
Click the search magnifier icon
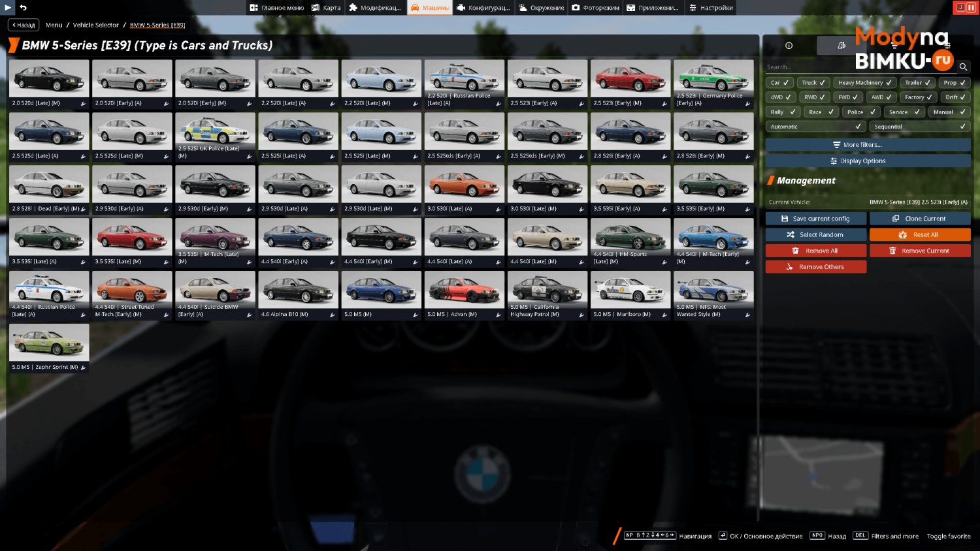pos(963,67)
